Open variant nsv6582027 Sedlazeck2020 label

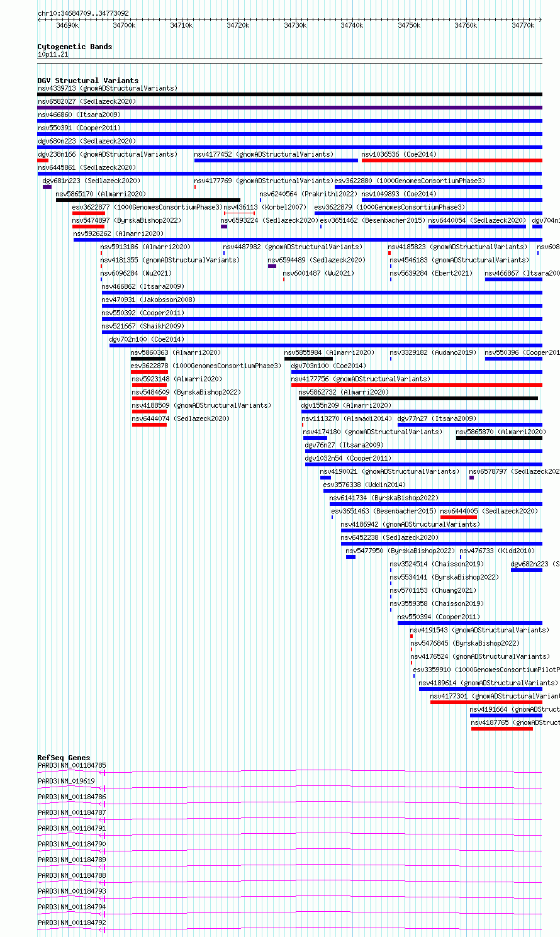(x=87, y=101)
